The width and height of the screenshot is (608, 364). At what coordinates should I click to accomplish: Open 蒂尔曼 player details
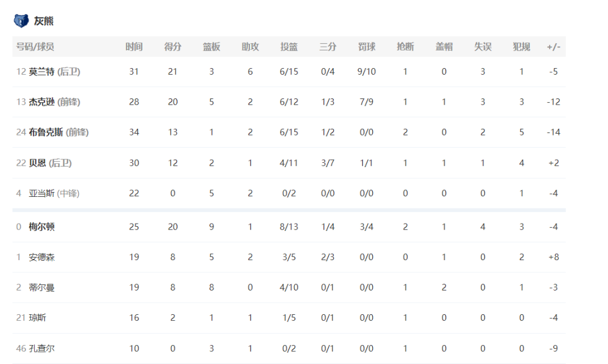[x=41, y=287]
